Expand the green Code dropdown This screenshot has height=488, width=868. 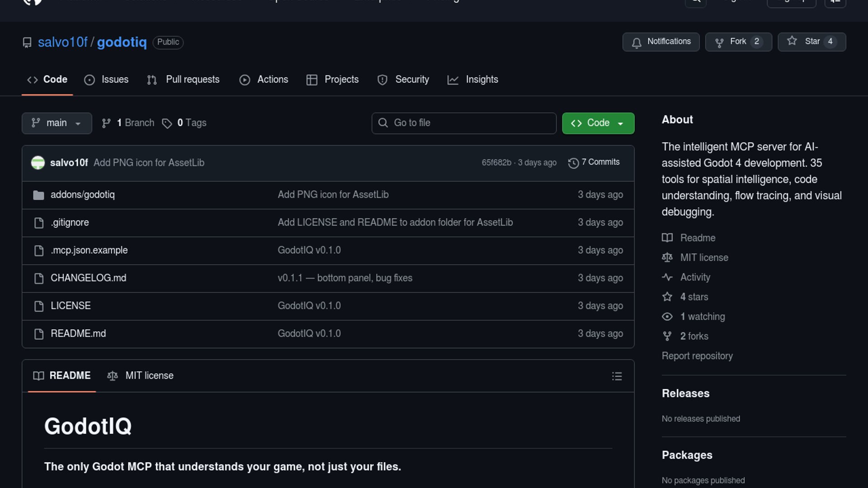(598, 123)
